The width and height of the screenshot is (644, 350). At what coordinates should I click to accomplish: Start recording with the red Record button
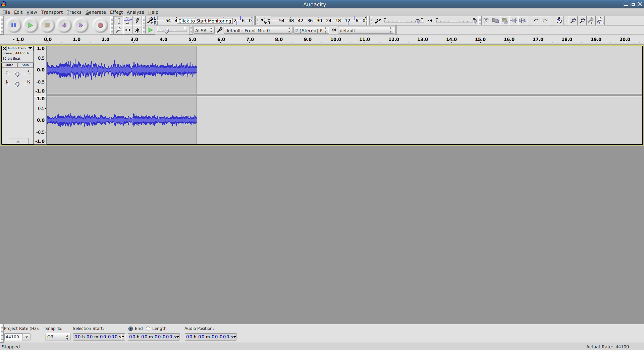100,25
